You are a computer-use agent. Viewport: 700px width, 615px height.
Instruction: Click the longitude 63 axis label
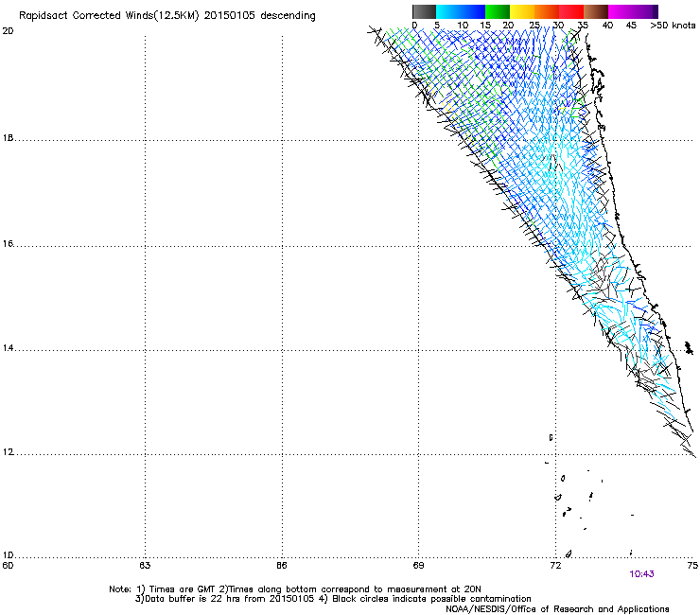click(145, 566)
